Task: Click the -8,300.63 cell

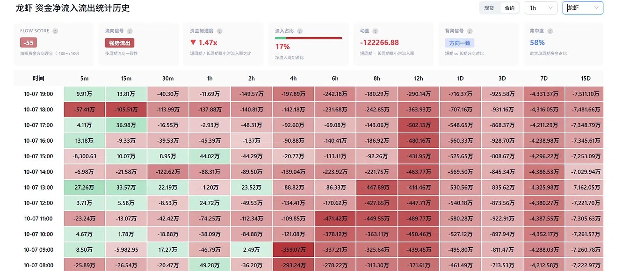Action: (84, 156)
